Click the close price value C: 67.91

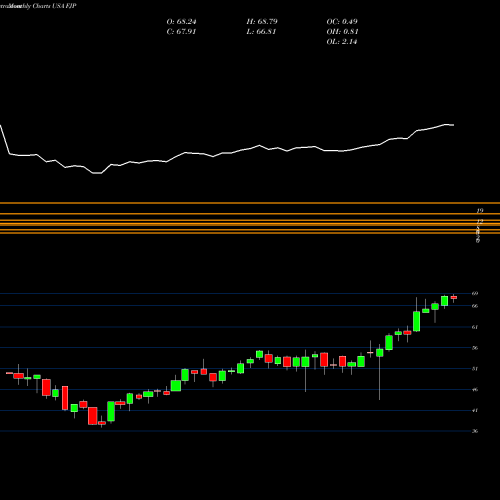click(x=181, y=32)
